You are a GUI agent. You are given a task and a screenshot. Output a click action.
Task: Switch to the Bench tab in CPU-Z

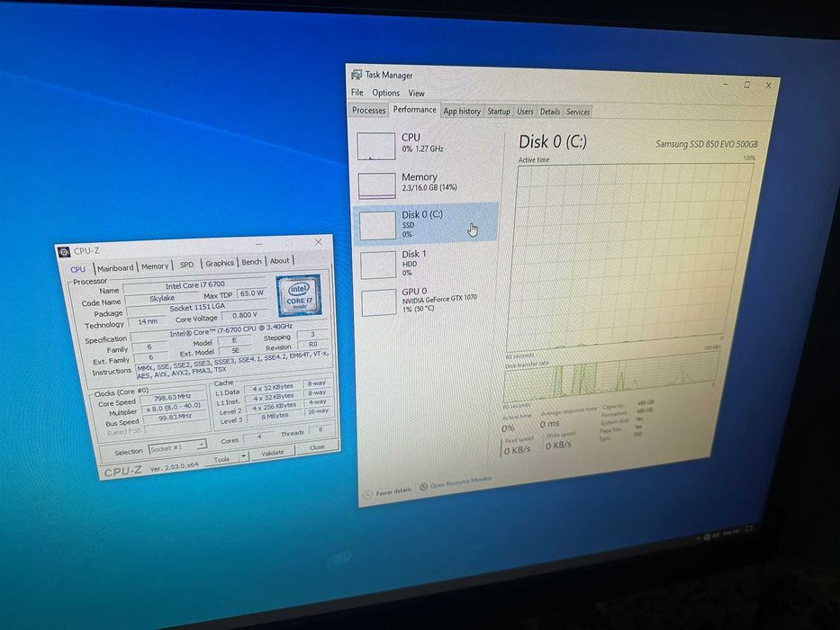click(x=251, y=261)
